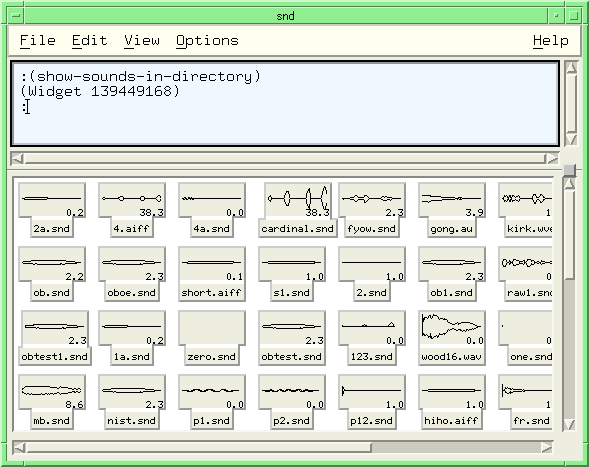
Task: Click the short.aiff file name label
Action: click(x=211, y=293)
